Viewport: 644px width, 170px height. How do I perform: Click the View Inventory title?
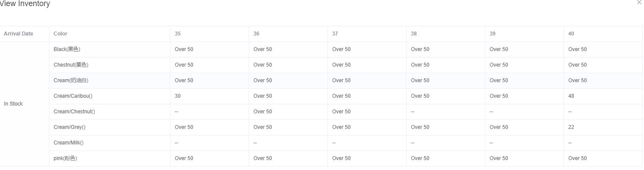coord(25,3)
